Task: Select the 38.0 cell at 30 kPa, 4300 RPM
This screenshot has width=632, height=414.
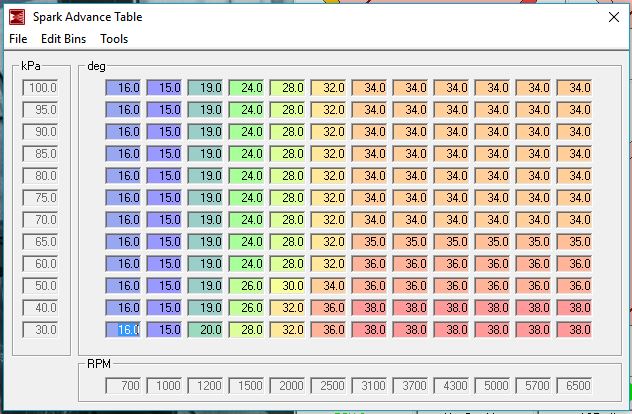Action: pos(451,330)
